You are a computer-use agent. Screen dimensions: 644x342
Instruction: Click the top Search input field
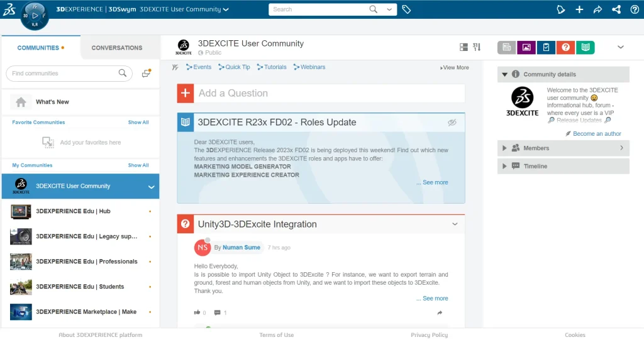[x=318, y=9]
